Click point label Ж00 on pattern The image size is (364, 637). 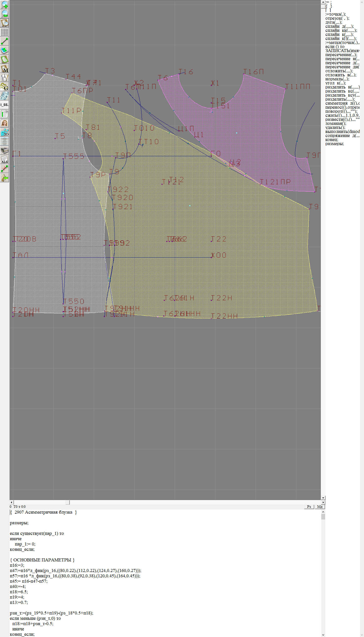[219, 255]
